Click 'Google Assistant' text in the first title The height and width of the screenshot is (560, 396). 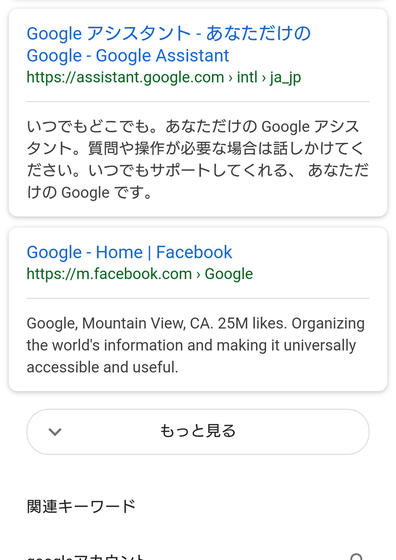(x=162, y=56)
